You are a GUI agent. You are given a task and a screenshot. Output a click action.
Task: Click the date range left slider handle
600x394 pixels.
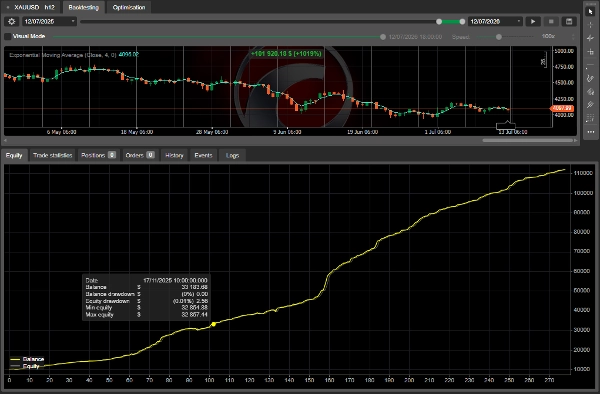[439, 22]
